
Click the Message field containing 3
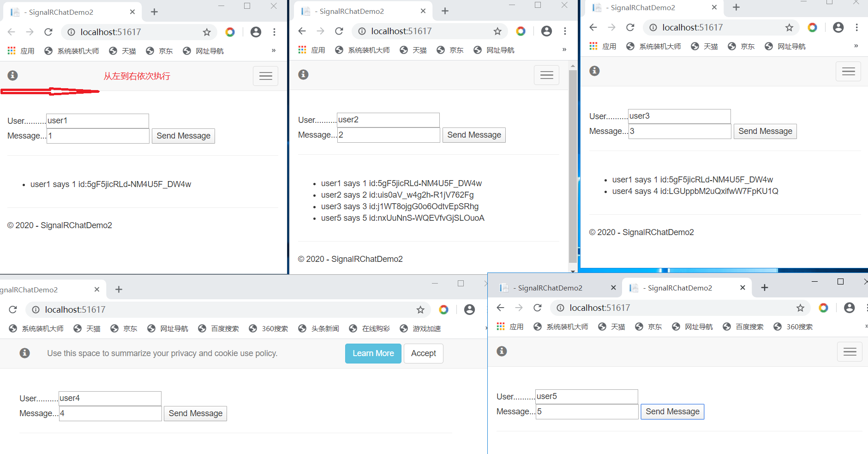click(x=679, y=131)
